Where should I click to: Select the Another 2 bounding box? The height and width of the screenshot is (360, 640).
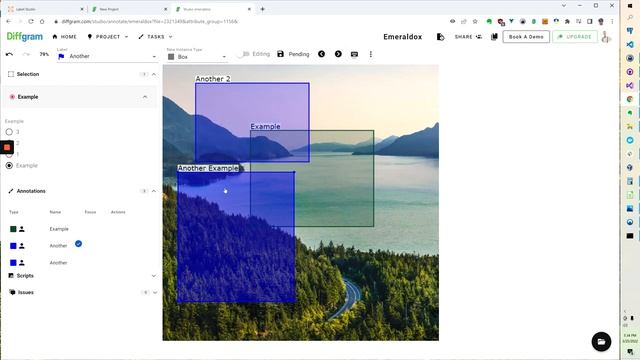[x=252, y=122]
